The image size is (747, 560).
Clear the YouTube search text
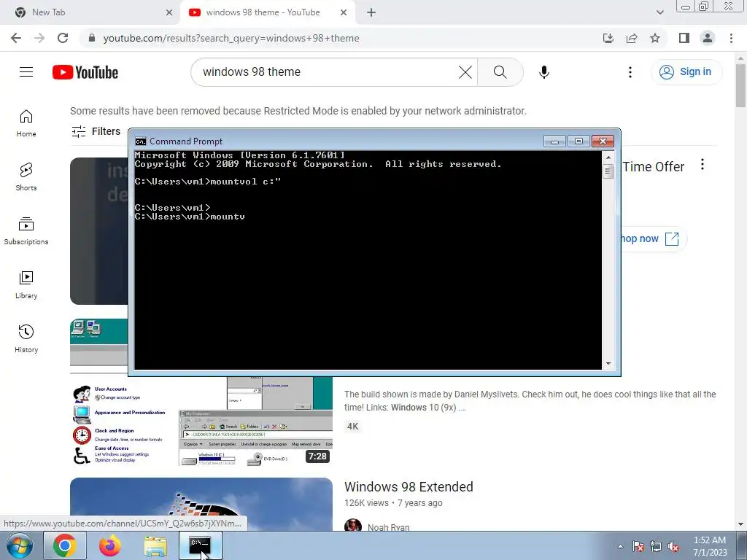[x=465, y=72]
